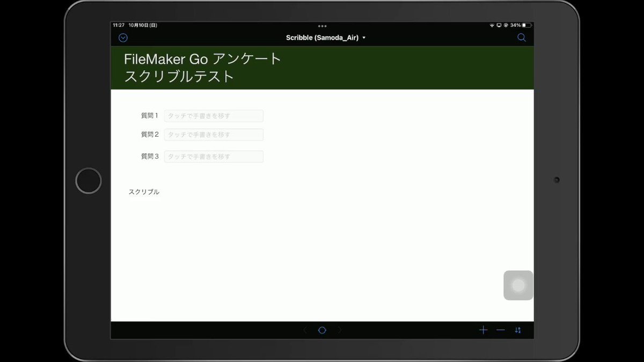Tap the iPad home button
Viewport: 644px width, 362px height.
89,181
